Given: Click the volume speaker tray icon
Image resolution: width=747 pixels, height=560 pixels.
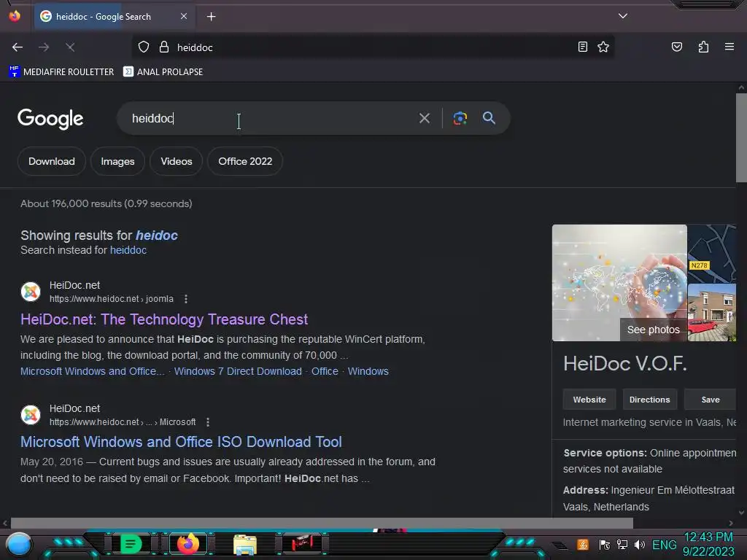Looking at the screenshot, I should coord(639,544).
